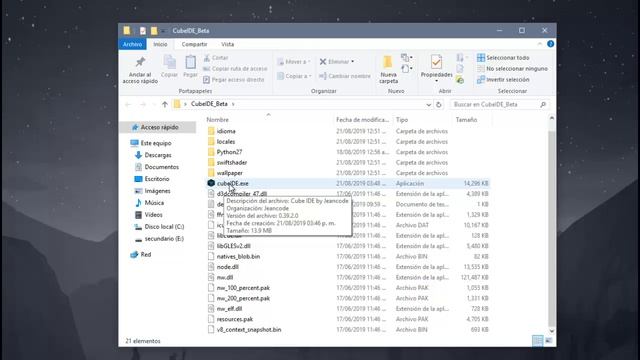Click CubeIDE_Beta in the address path
The width and height of the screenshot is (640, 360).
(x=209, y=104)
